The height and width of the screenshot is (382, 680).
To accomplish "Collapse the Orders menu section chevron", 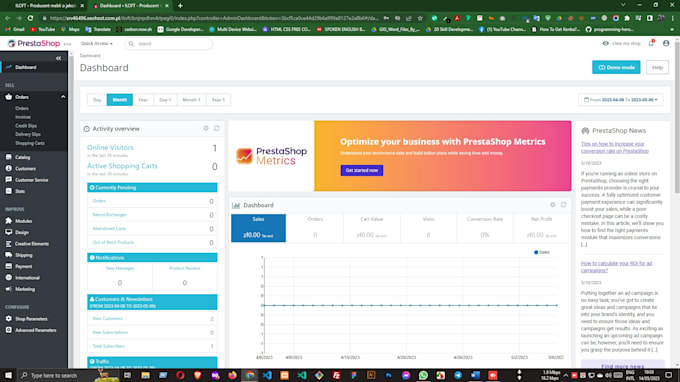I will [63, 97].
